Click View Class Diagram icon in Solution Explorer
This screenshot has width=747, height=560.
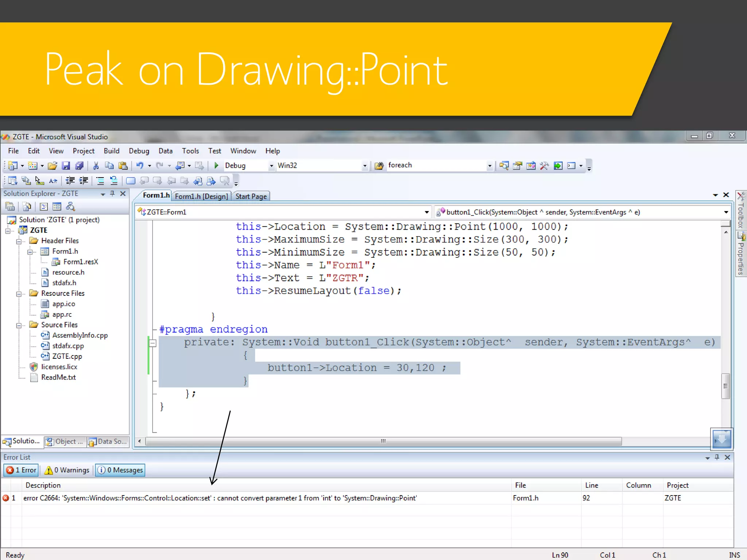tap(70, 207)
